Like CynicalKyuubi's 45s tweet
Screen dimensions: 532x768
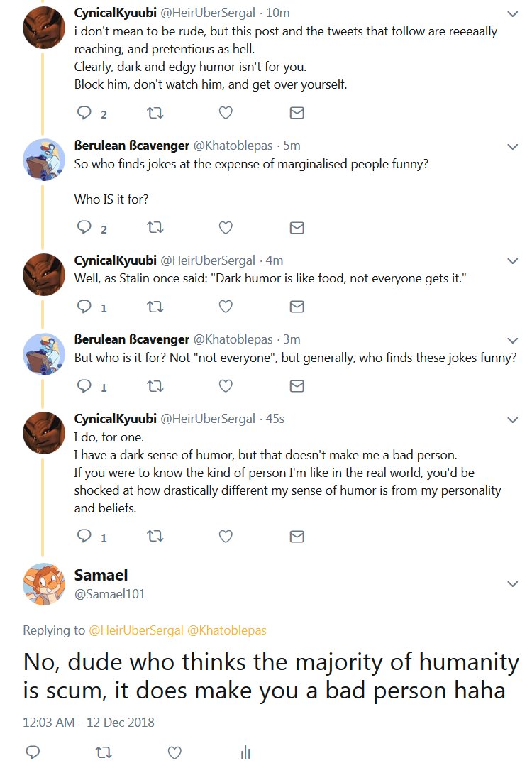[x=225, y=537]
